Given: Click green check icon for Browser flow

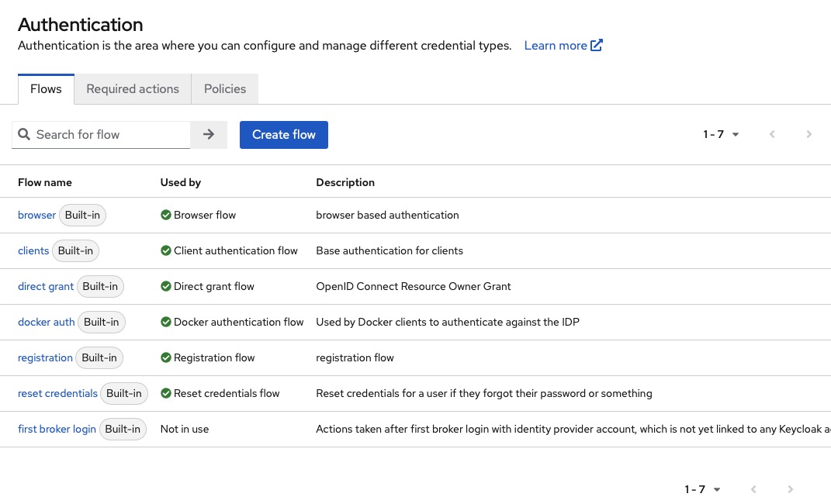Looking at the screenshot, I should coord(165,216).
